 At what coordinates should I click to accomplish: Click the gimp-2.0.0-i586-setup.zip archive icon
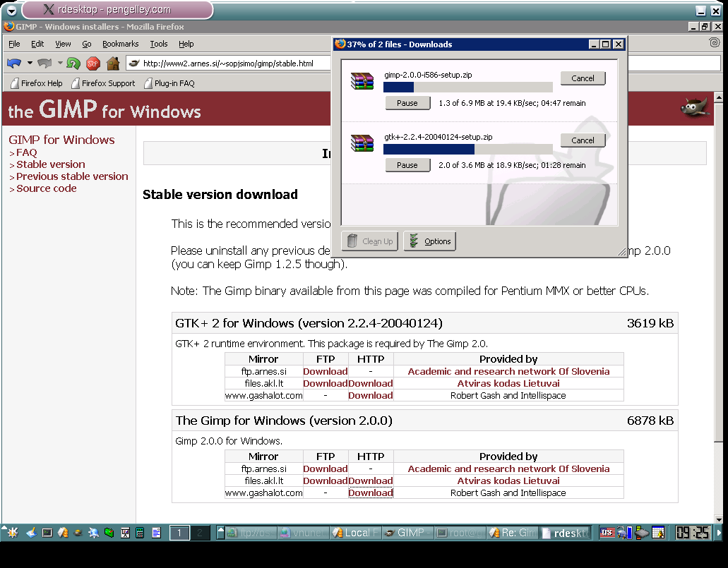coord(362,81)
